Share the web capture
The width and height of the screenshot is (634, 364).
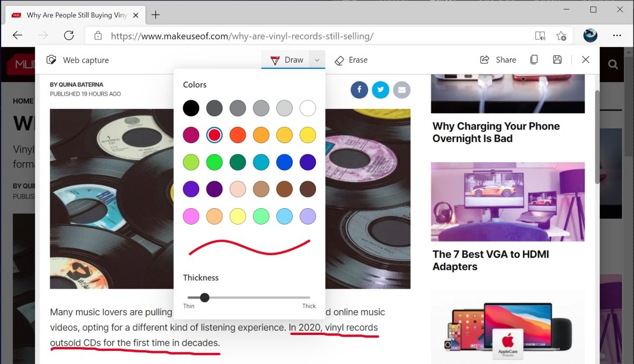[498, 60]
